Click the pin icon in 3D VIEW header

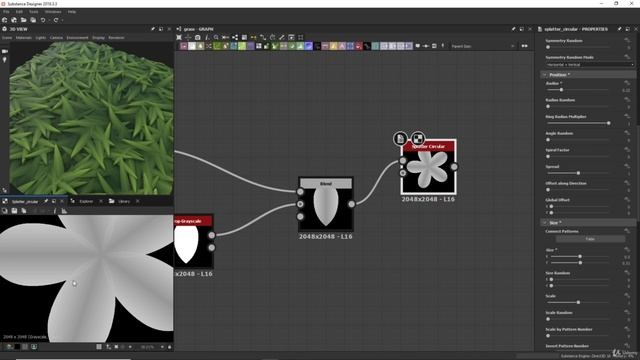click(153, 29)
